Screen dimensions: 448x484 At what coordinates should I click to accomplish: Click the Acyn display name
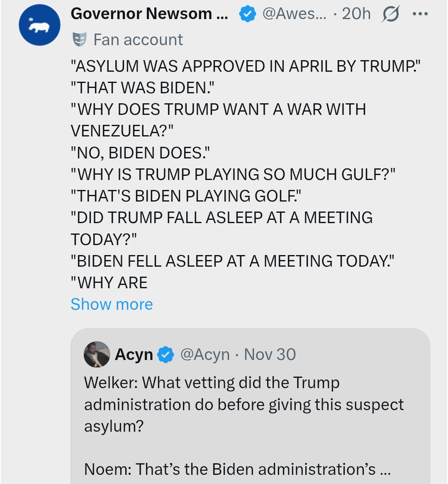134,355
